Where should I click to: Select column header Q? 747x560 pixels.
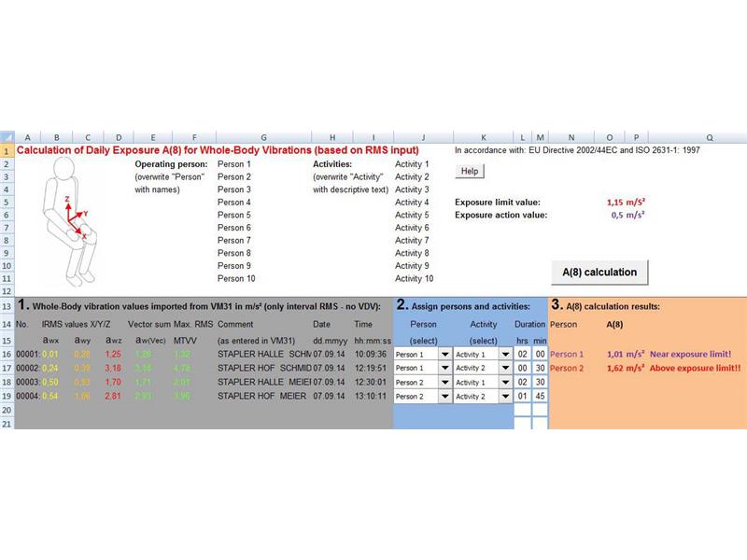(x=710, y=137)
